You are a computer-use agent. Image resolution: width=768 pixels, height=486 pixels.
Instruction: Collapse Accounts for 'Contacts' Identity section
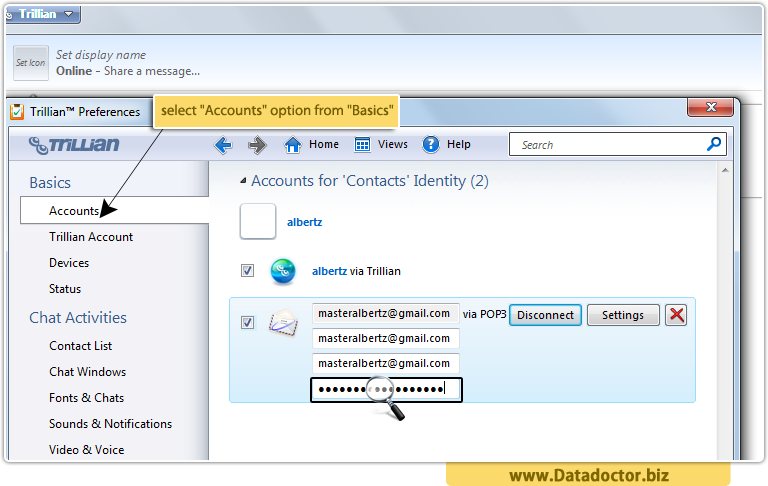[x=243, y=181]
